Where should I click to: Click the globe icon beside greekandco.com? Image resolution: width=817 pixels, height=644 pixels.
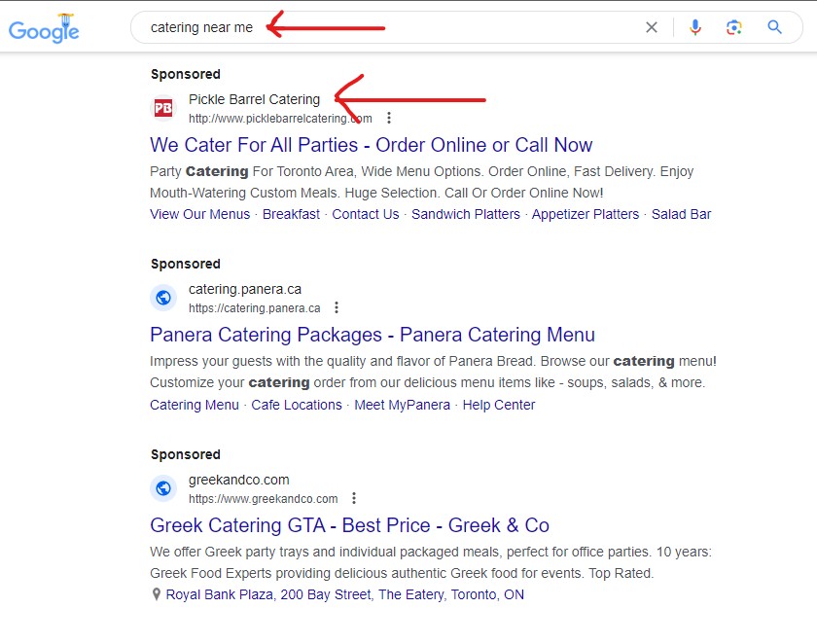(163, 488)
